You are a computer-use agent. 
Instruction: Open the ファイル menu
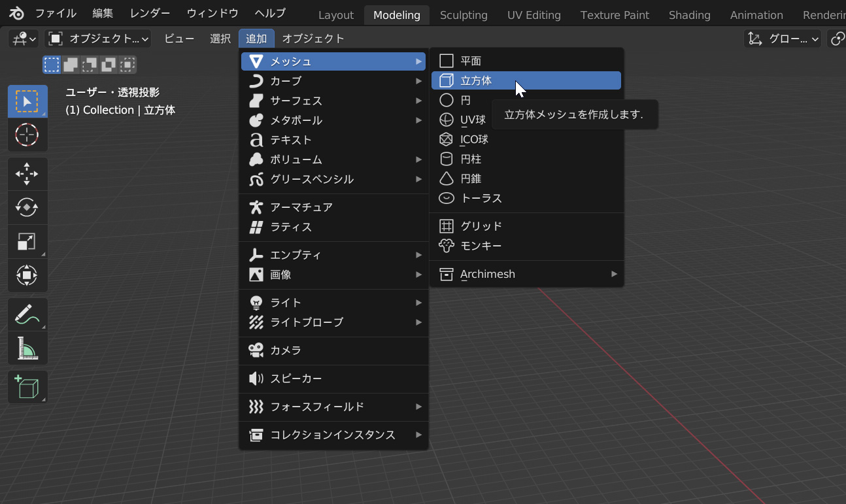tap(56, 14)
